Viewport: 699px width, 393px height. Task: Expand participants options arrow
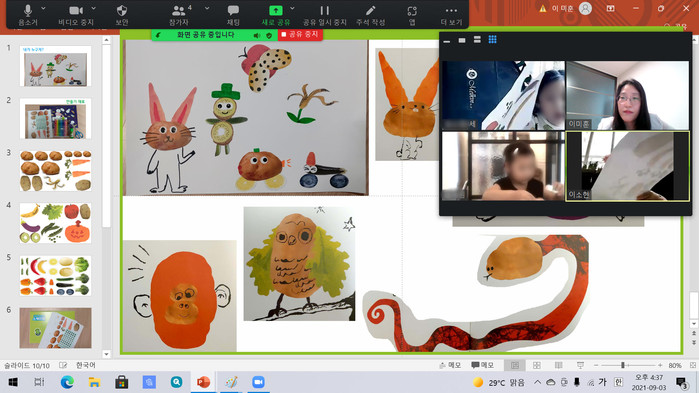[207, 8]
